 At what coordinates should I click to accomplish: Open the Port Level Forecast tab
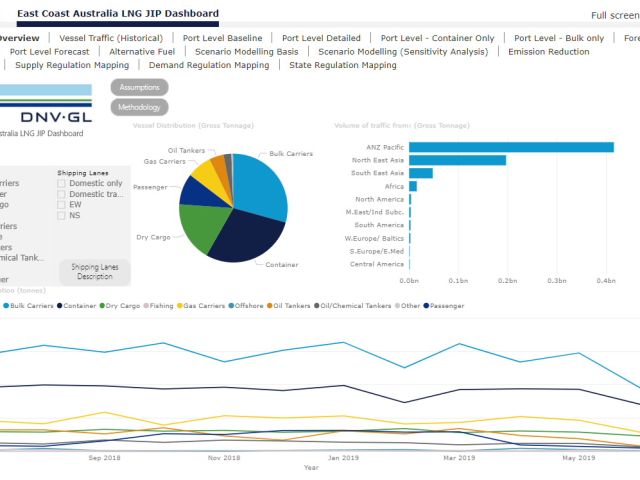pyautogui.click(x=49, y=52)
